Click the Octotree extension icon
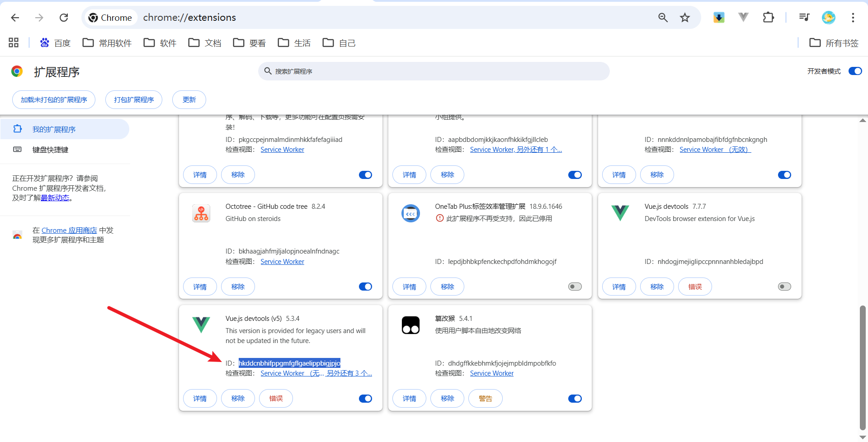 [201, 213]
